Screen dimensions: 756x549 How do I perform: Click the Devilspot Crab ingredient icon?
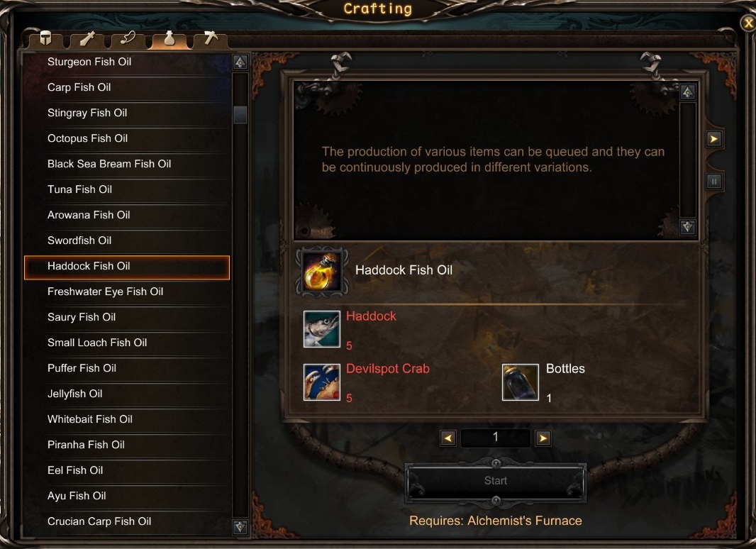(321, 382)
